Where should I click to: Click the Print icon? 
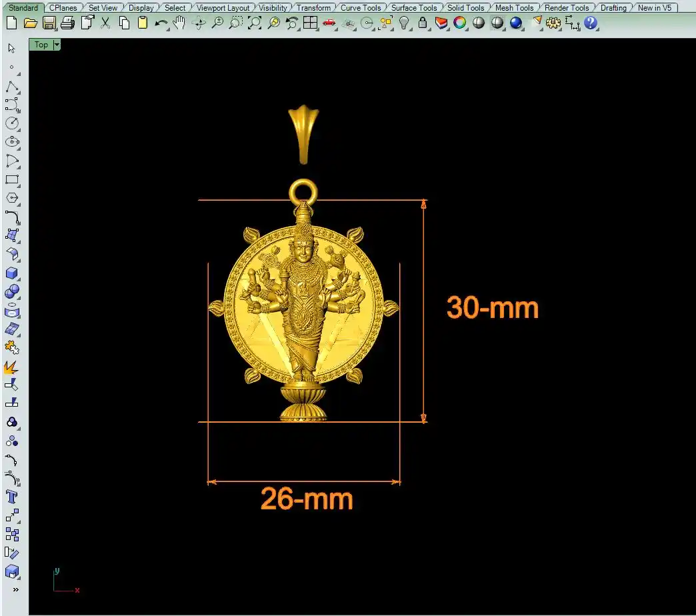(x=67, y=23)
